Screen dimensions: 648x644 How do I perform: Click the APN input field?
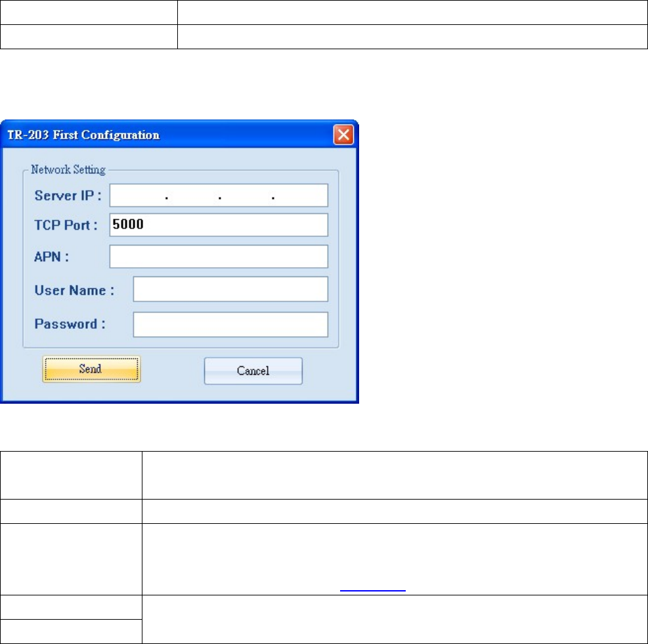(219, 256)
